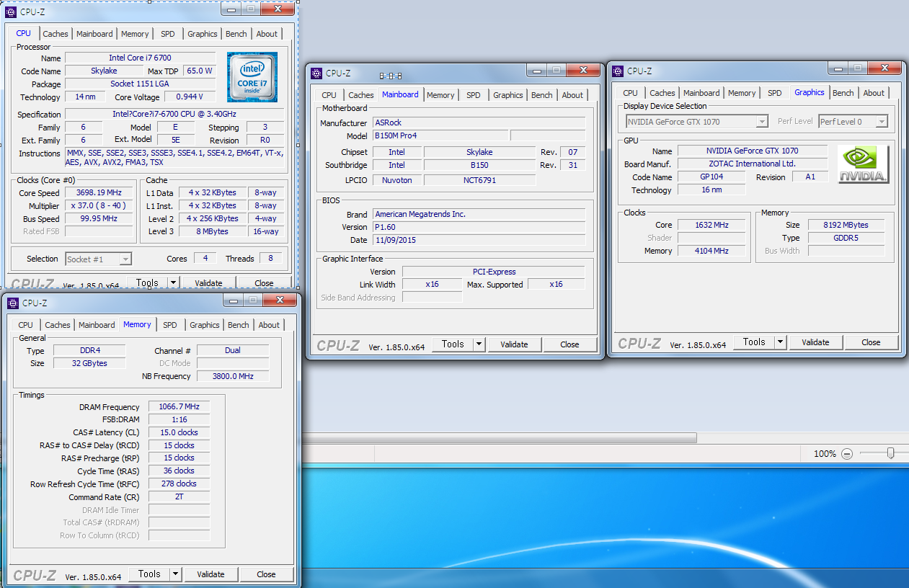This screenshot has height=588, width=909.
Task: Click the memory Type value "DDR4"
Action: [x=89, y=350]
